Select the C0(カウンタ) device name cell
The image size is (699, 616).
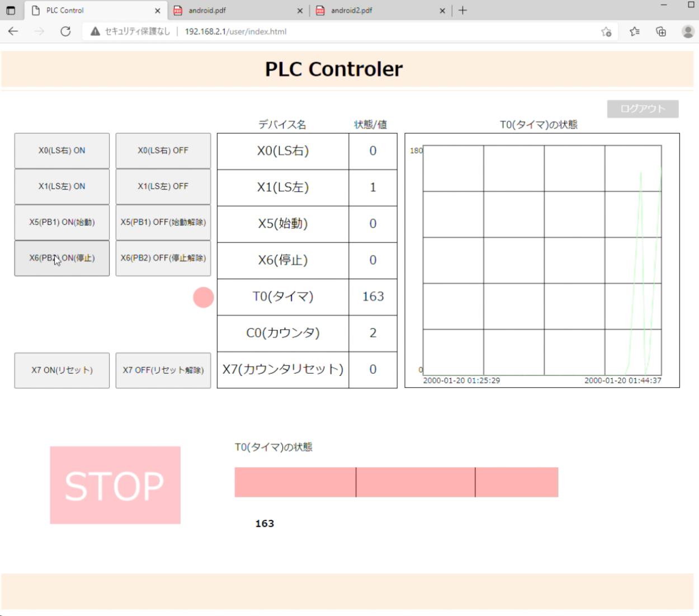[x=283, y=333]
